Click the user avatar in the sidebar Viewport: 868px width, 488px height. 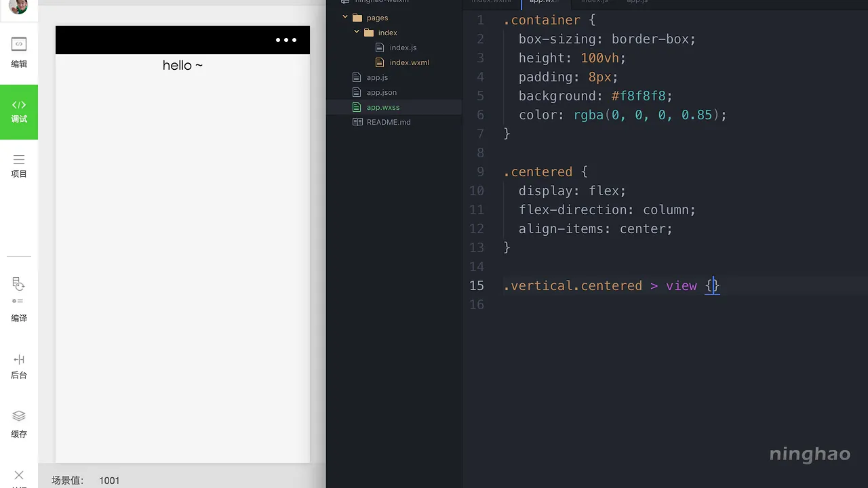click(19, 6)
